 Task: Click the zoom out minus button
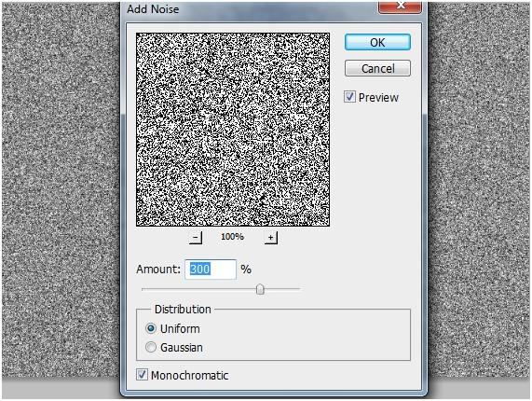196,238
